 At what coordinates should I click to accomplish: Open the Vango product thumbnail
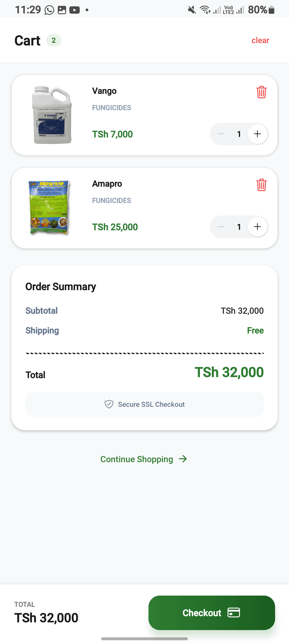pos(52,115)
